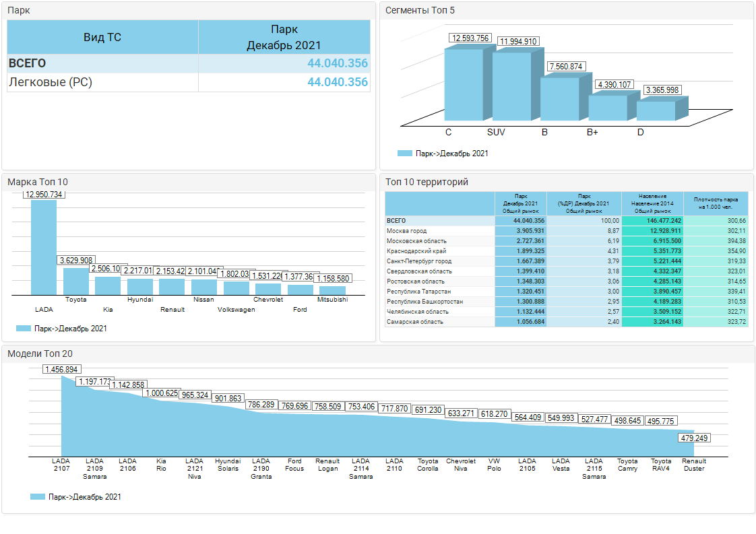Select the D segment bar

pos(656,110)
